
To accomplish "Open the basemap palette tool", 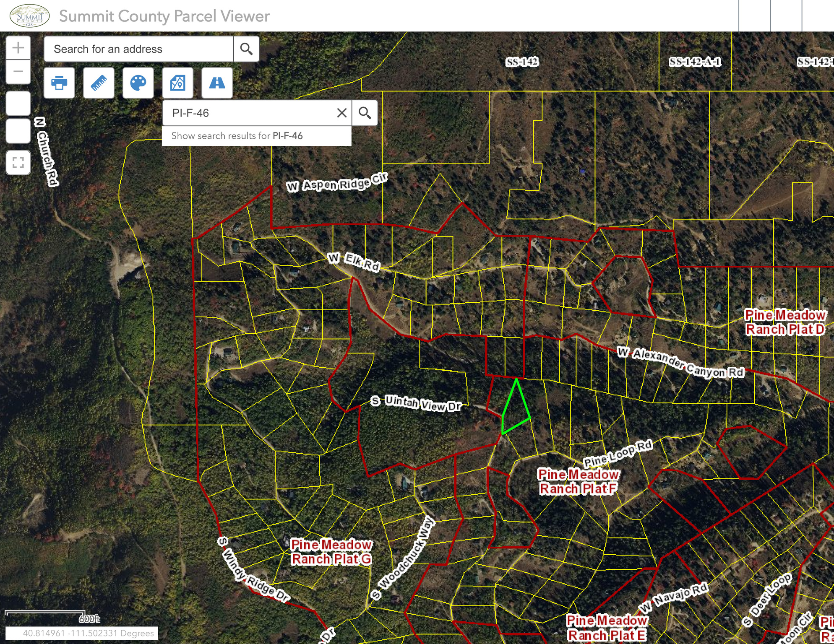I will click(x=138, y=83).
